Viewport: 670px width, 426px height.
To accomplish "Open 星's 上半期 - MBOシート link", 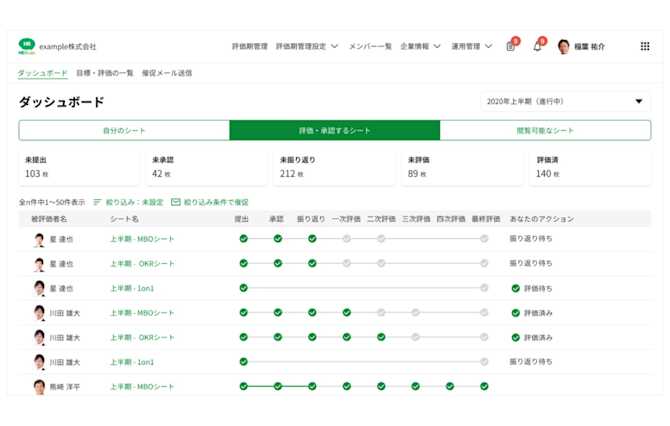I will click(x=142, y=239).
